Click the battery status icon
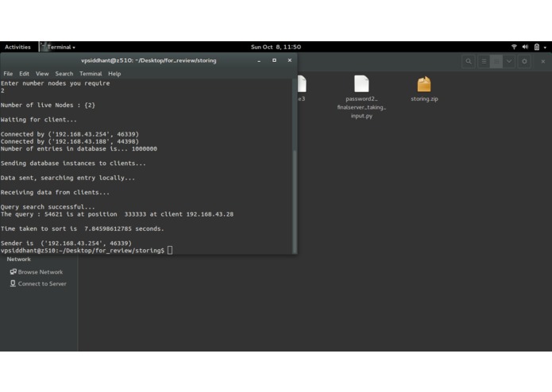This screenshot has width=552, height=392. coord(536,47)
